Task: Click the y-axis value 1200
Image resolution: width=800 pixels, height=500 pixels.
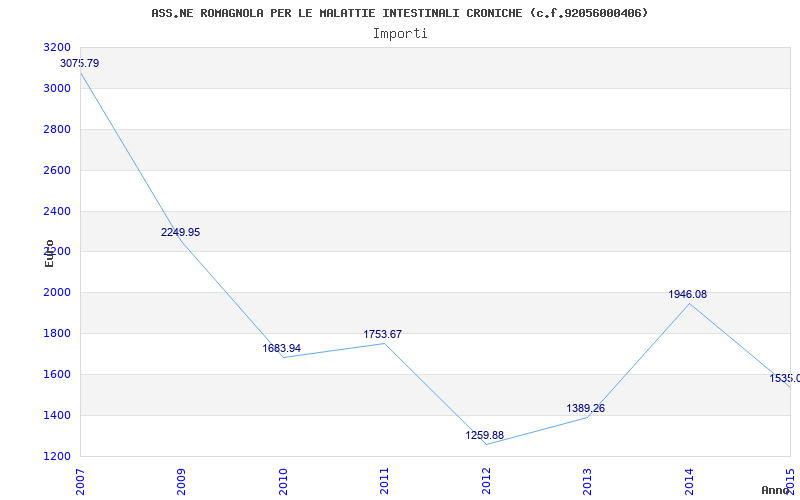Action: pyautogui.click(x=57, y=456)
